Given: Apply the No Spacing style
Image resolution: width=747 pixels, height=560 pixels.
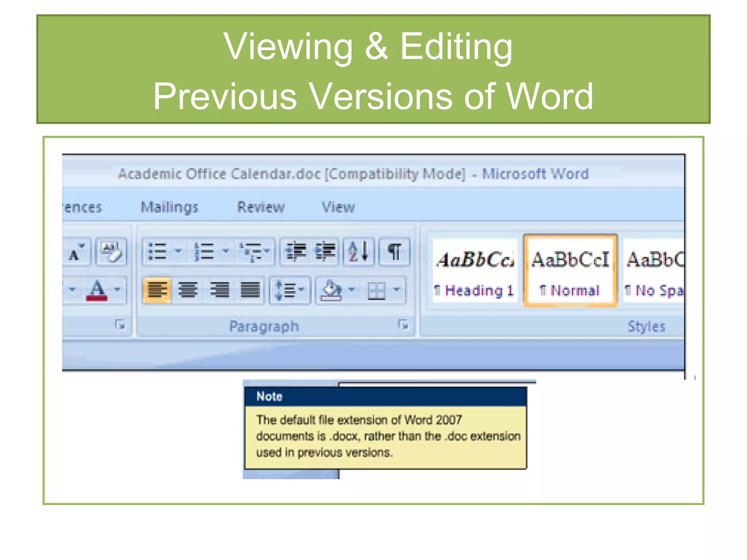Looking at the screenshot, I should 654,271.
